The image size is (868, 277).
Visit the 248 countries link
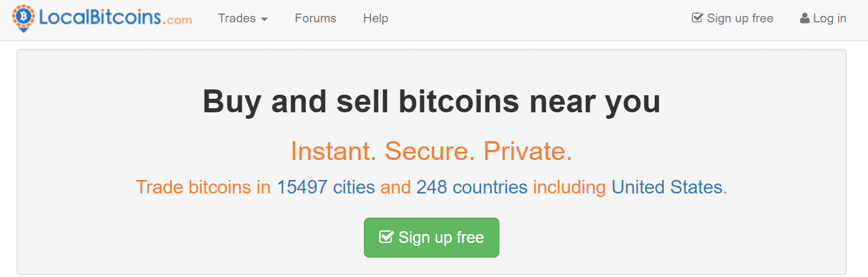coord(472,187)
